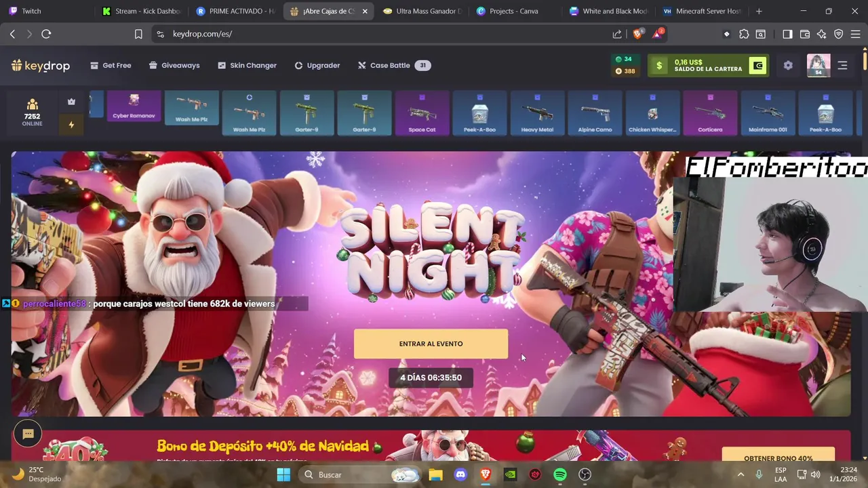Click the gold coin balance 388
The height and width of the screenshot is (488, 868).
click(x=625, y=71)
